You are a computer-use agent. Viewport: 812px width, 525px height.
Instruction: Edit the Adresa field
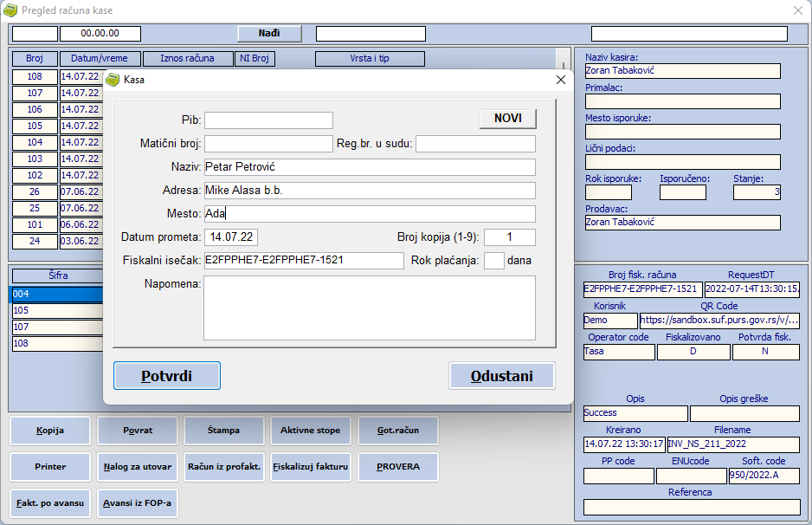pyautogui.click(x=370, y=191)
